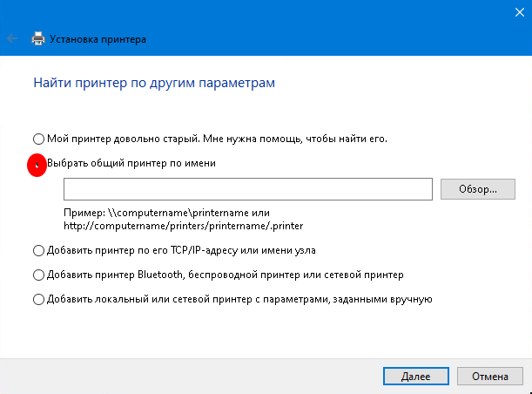Select the 'Выбрать общий принтер по имени' radio button
This screenshot has height=394, width=532.
pyautogui.click(x=37, y=163)
